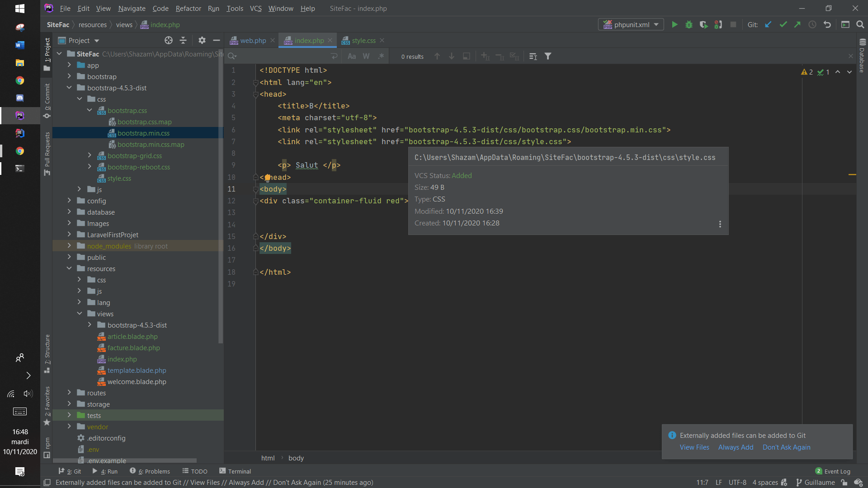
Task: Open PhpStorm from Windows taskbar
Action: [19, 116]
